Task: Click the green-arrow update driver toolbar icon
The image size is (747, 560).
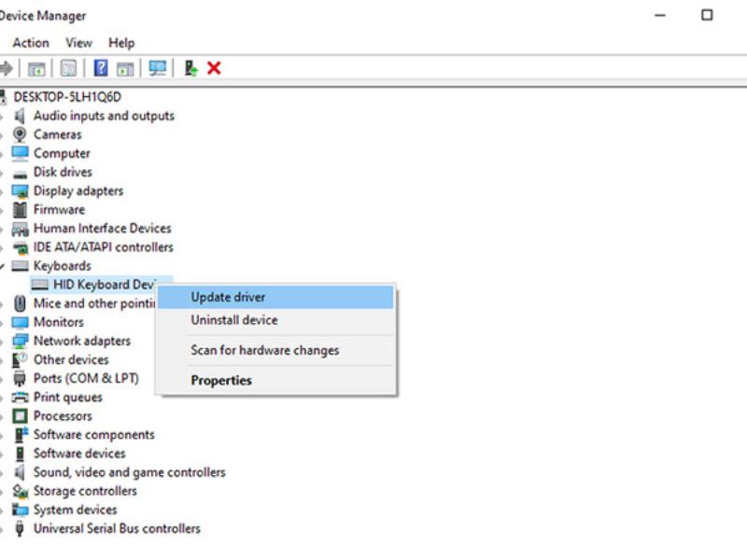Action: (x=191, y=68)
